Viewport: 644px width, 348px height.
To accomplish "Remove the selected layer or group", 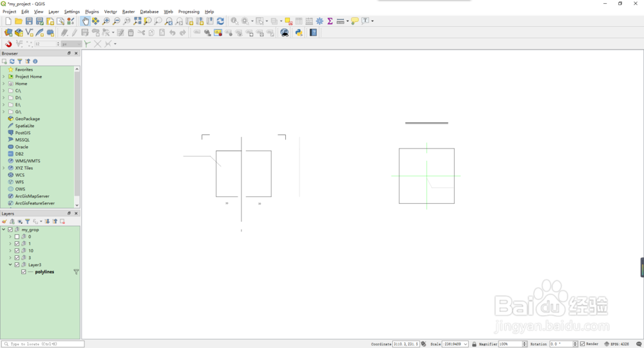I will (x=62, y=221).
